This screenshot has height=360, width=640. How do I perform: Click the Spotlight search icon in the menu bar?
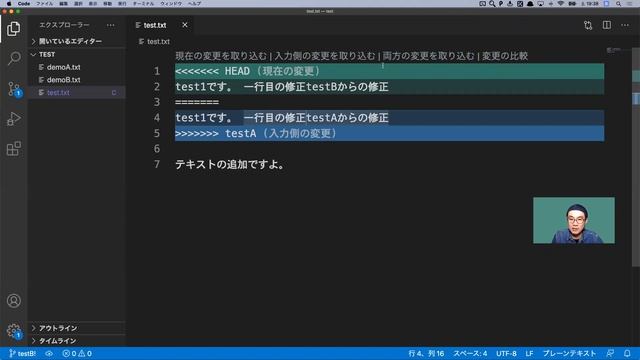coord(619,4)
